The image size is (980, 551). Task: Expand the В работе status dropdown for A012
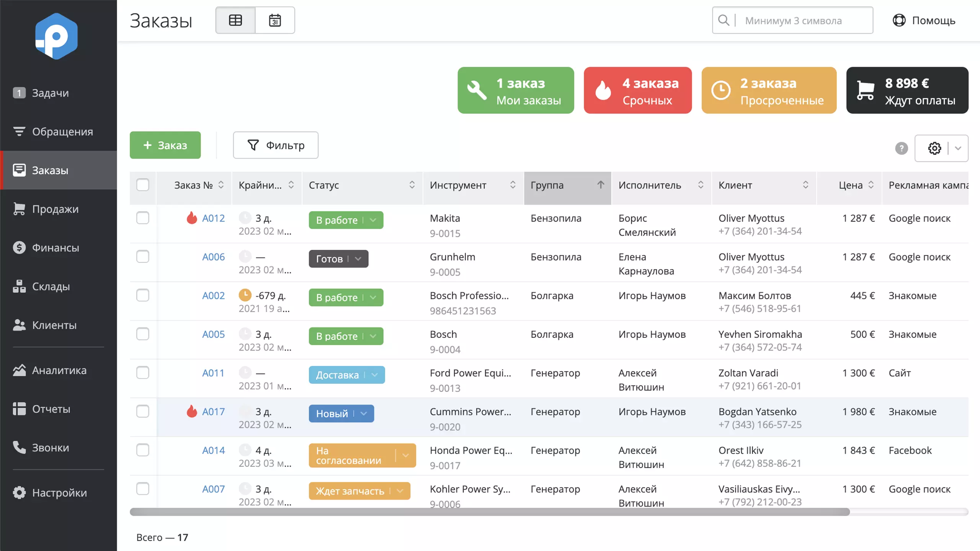[x=373, y=220]
